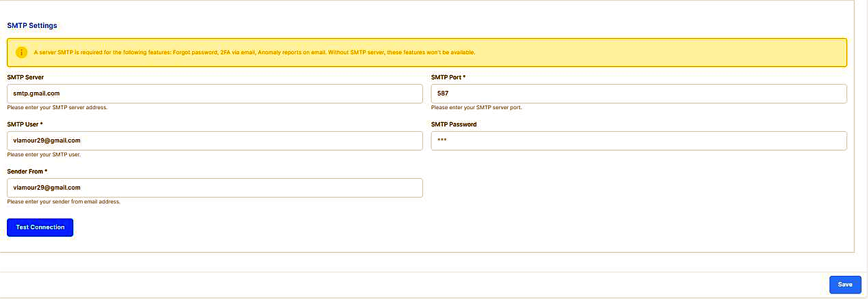
Task: Focus the Sender From email field
Action: tap(215, 188)
